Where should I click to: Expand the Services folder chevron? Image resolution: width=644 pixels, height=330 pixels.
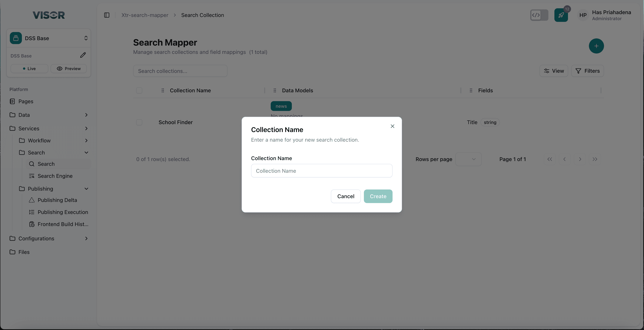tap(86, 129)
